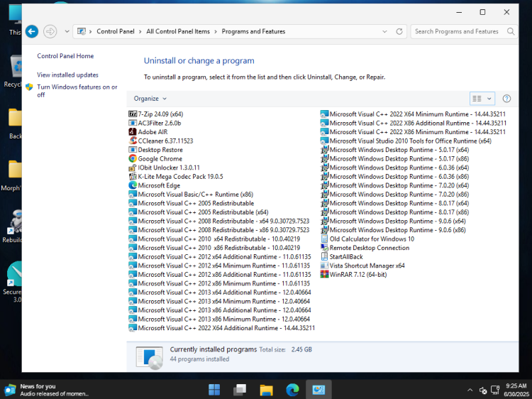Expand the chevron after All Control Panel Items
This screenshot has height=399, width=532.
[x=216, y=31]
